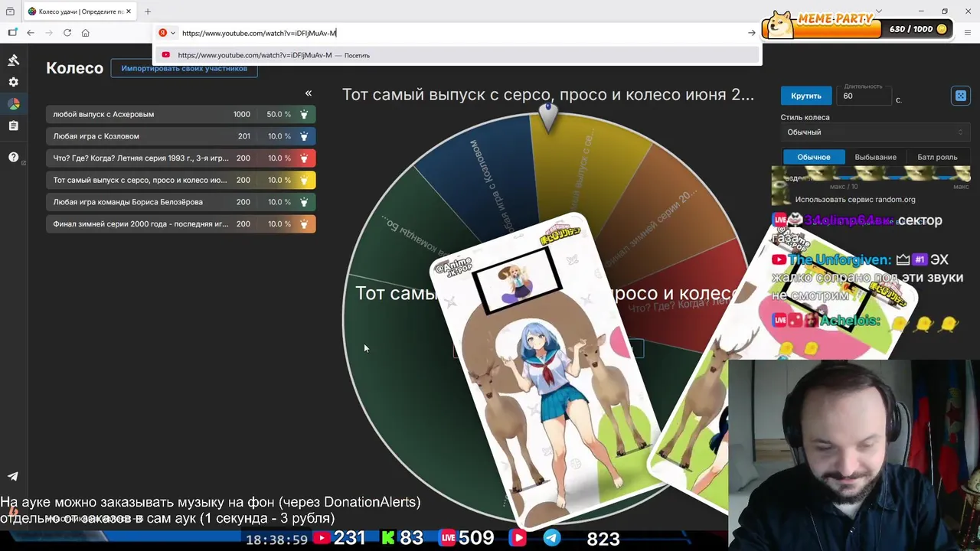Click the Telegram icon in bottom stats bar
Viewport: 980px width, 551px height.
tap(552, 538)
